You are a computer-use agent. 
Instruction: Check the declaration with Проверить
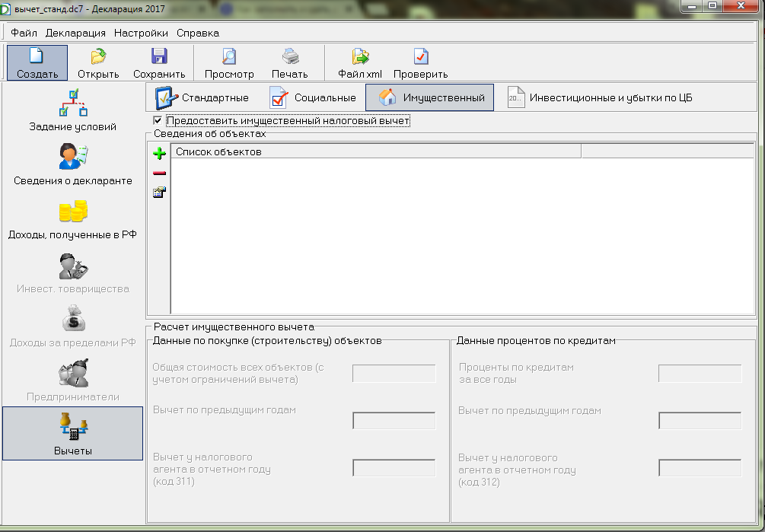[420, 63]
